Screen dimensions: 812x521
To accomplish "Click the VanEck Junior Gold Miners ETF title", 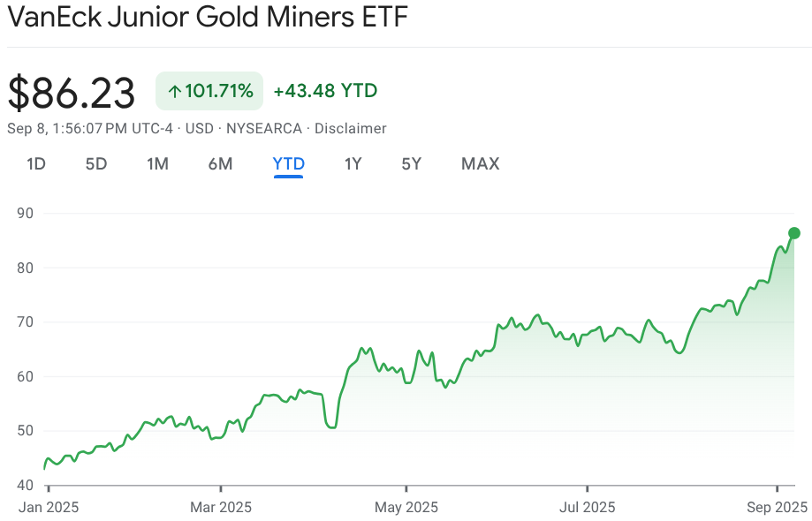I will pyautogui.click(x=208, y=18).
